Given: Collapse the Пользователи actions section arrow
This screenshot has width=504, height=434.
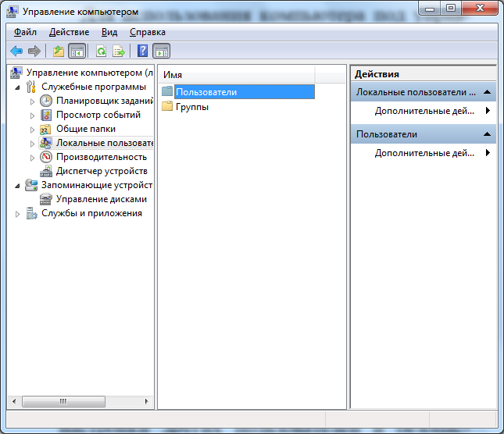Looking at the screenshot, I should coord(487,134).
